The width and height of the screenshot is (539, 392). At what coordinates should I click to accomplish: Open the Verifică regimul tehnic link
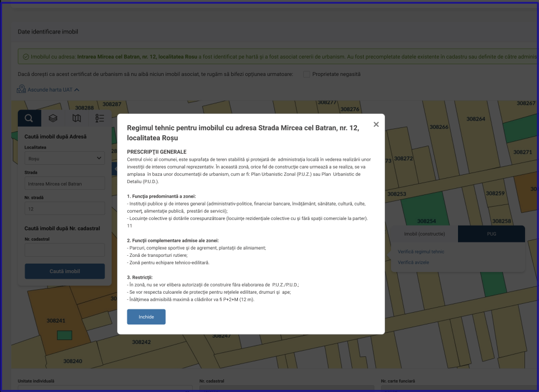tap(421, 251)
